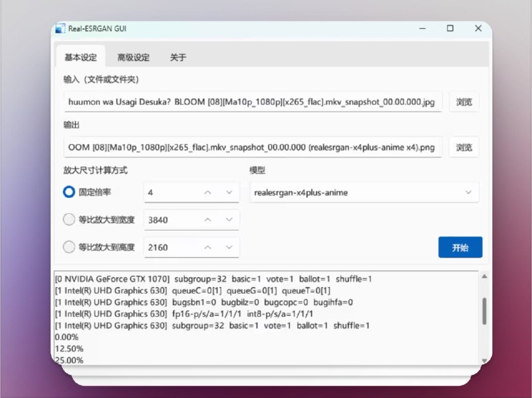Select the 固定倍率 radio button

(68, 192)
